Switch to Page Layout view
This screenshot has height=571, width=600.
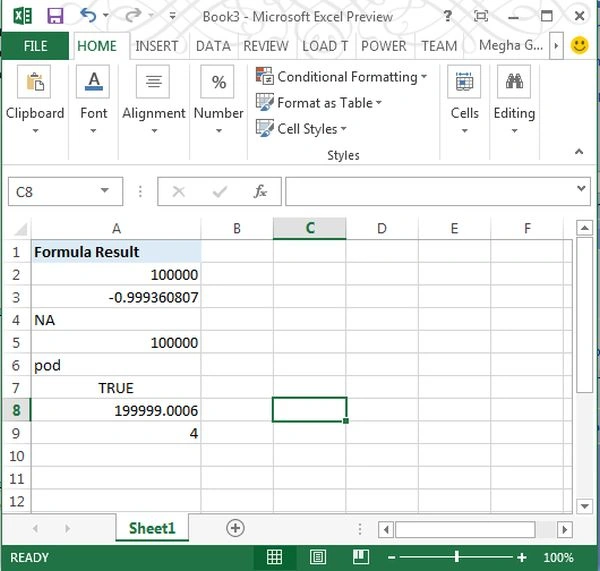pos(318,557)
